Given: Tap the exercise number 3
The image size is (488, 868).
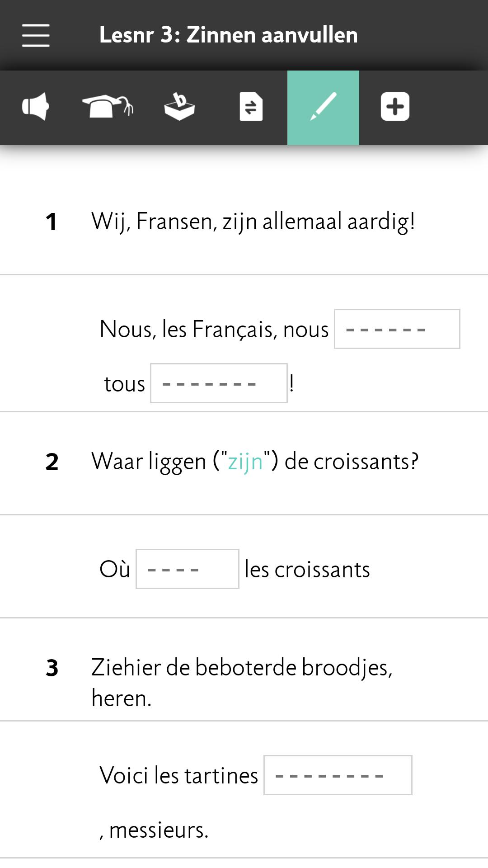Looking at the screenshot, I should [x=52, y=668].
